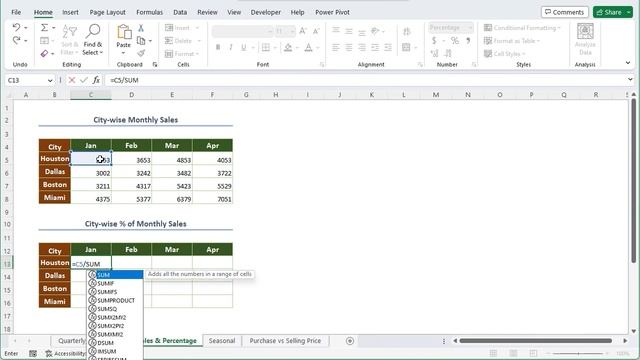Collapse the ribbon with chevron
Viewport: 640px width, 360px height.
click(628, 63)
